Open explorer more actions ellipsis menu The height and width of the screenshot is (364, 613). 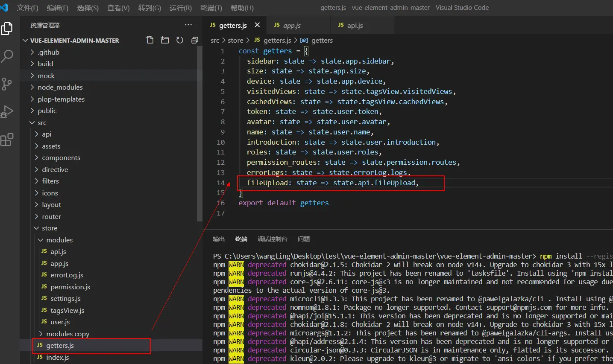coord(188,25)
